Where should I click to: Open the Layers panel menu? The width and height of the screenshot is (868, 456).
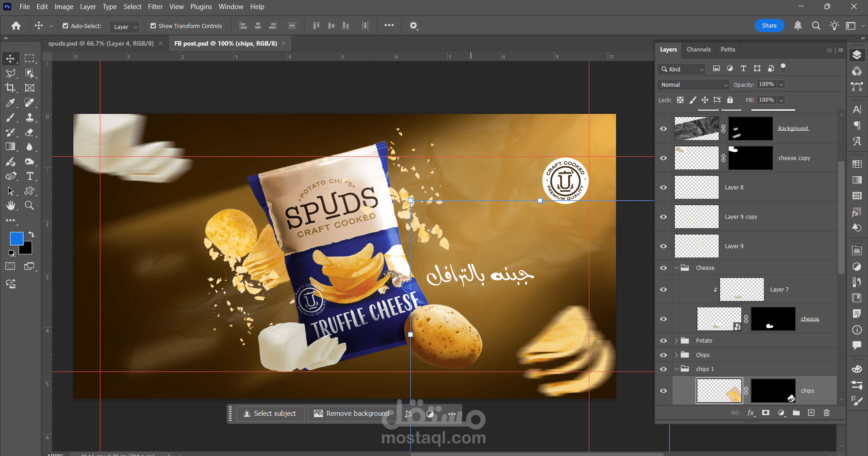tap(841, 50)
